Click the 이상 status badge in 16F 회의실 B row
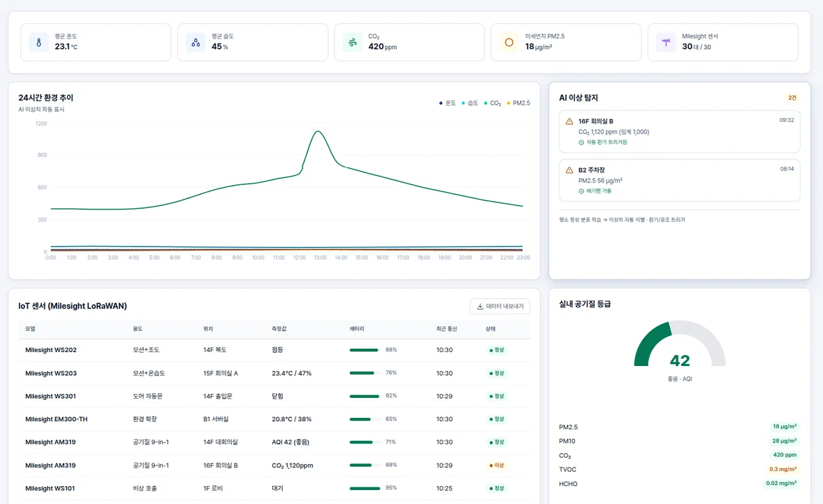 (496, 466)
